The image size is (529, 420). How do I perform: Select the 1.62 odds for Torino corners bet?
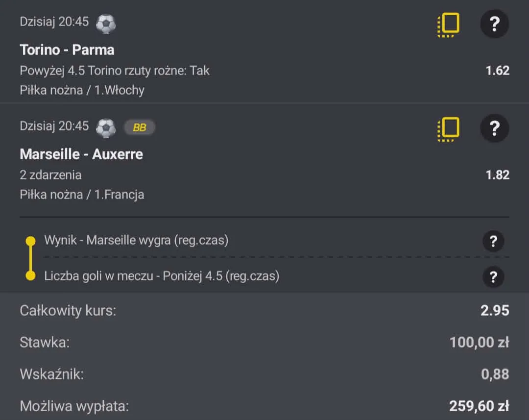(498, 70)
